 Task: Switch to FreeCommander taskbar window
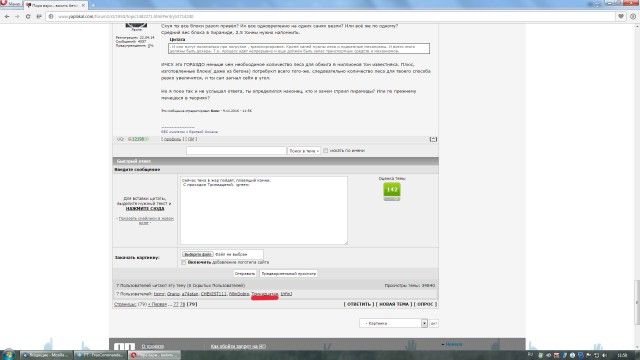100,355
